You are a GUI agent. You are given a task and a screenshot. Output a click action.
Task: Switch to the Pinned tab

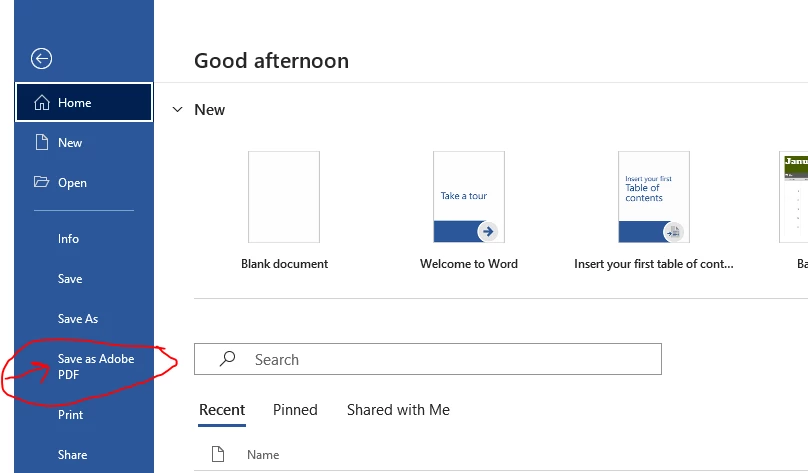coord(295,410)
